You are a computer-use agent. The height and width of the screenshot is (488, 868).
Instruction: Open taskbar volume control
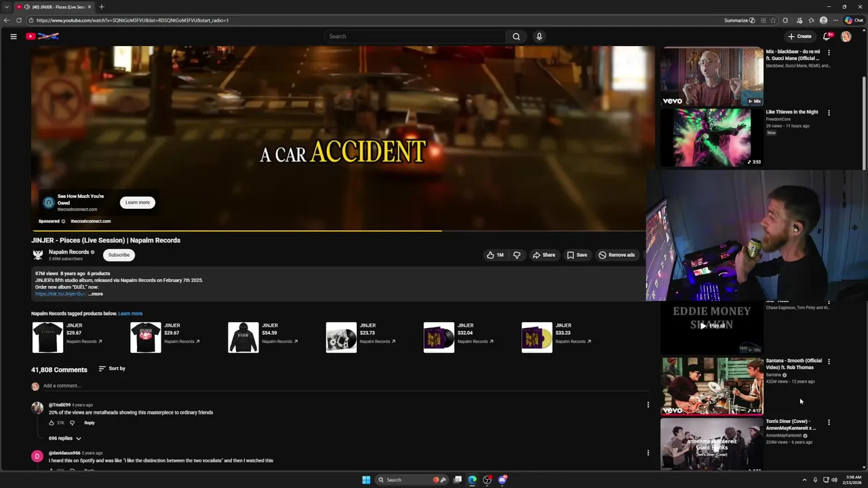(x=834, y=480)
